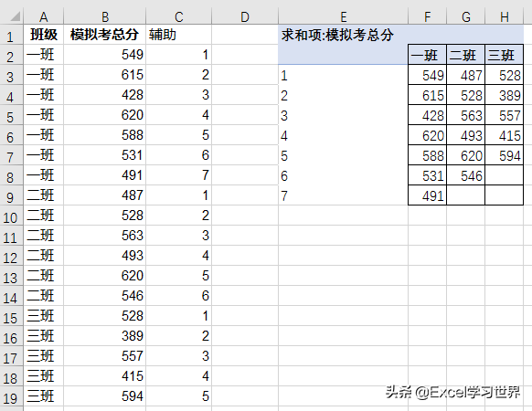The image size is (532, 411).
Task: Select pivot cell G8 showing 546
Action: coord(466,175)
